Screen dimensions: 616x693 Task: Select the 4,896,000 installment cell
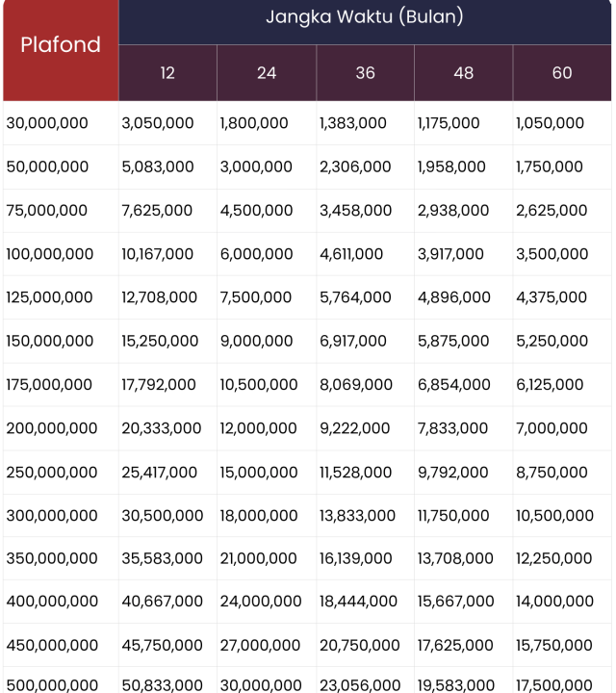(x=452, y=297)
